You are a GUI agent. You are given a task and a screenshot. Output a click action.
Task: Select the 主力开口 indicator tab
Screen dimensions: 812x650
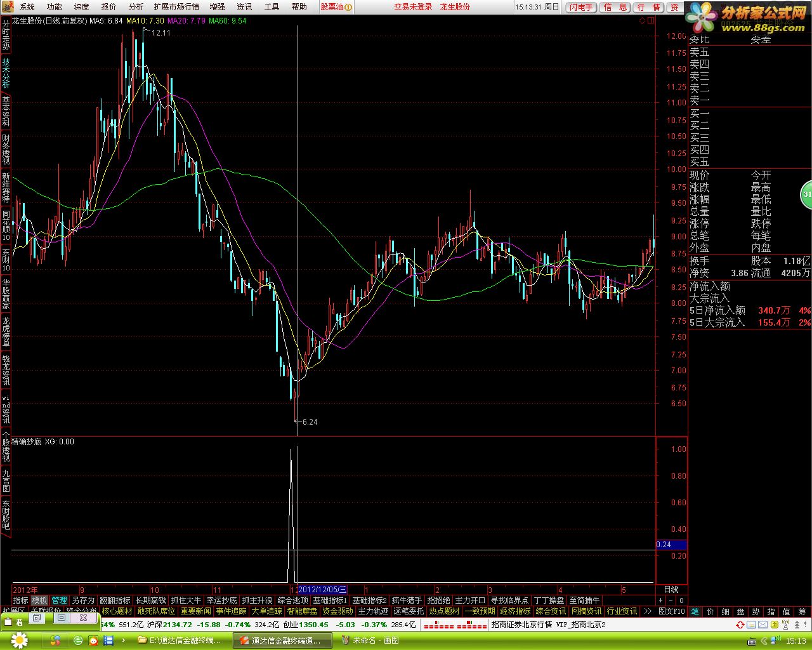click(470, 600)
